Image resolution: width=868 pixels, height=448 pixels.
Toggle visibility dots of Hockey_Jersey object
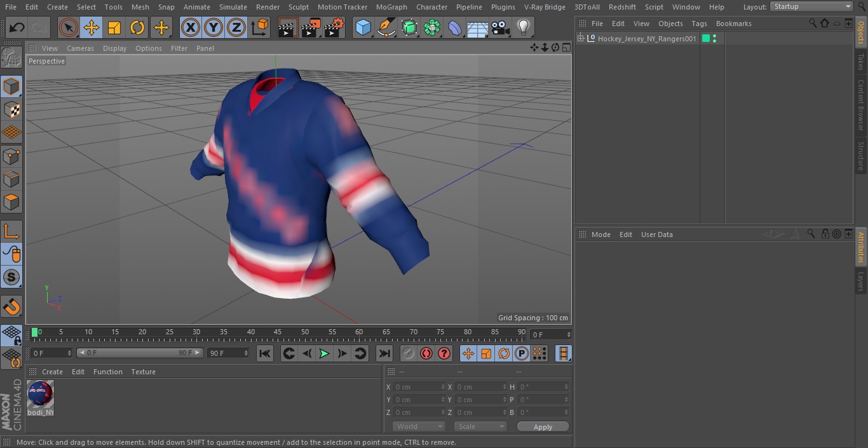click(715, 39)
